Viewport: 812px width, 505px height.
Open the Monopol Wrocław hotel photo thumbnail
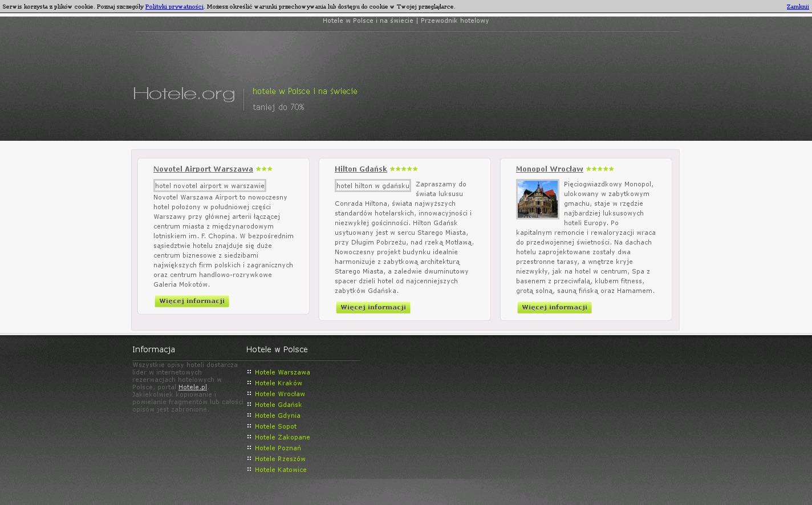[x=537, y=199]
